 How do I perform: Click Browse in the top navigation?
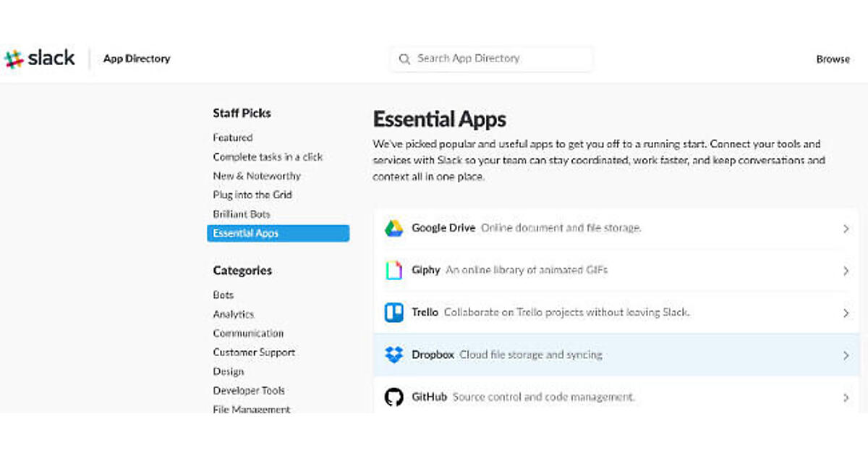833,59
